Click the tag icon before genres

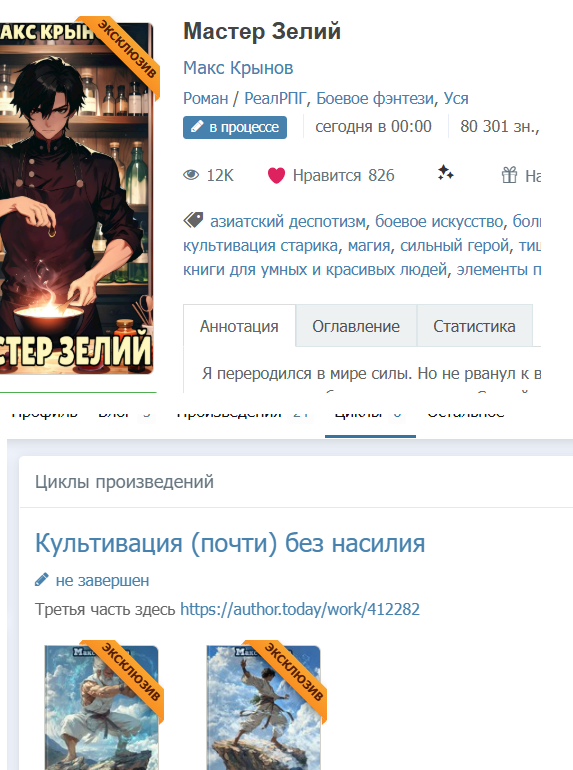193,220
